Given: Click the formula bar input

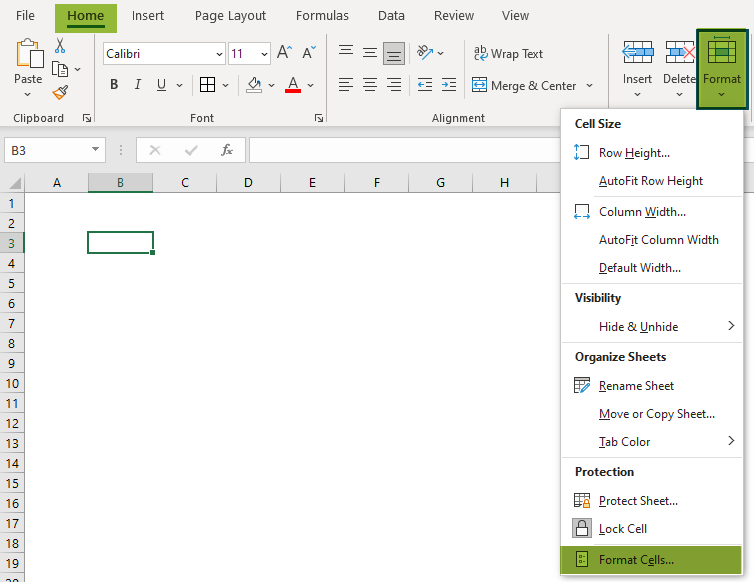Looking at the screenshot, I should coord(405,150).
